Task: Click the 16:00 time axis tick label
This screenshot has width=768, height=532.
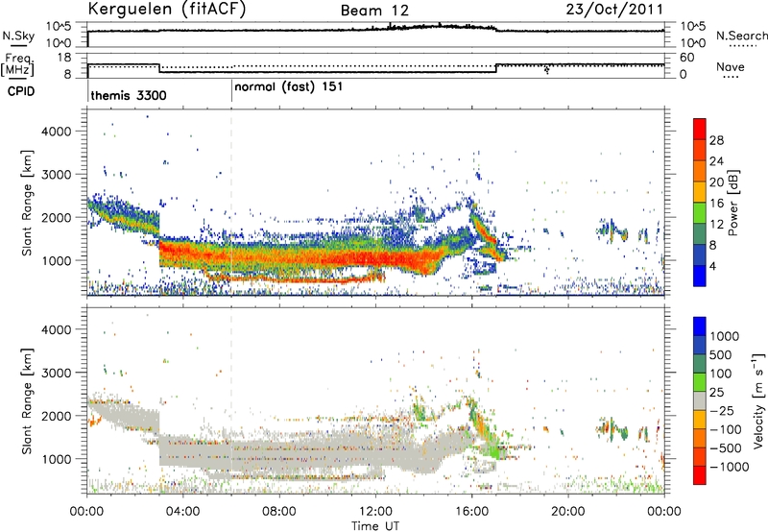Action: (x=471, y=512)
